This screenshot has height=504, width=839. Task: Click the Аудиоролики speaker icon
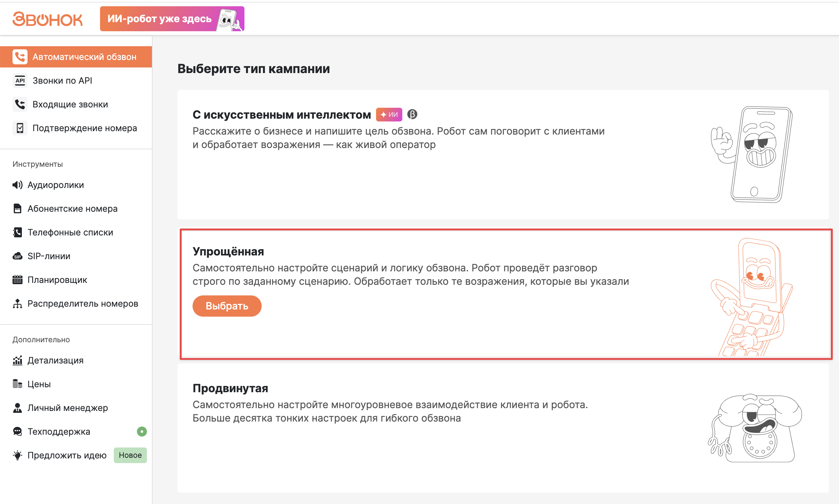point(17,185)
